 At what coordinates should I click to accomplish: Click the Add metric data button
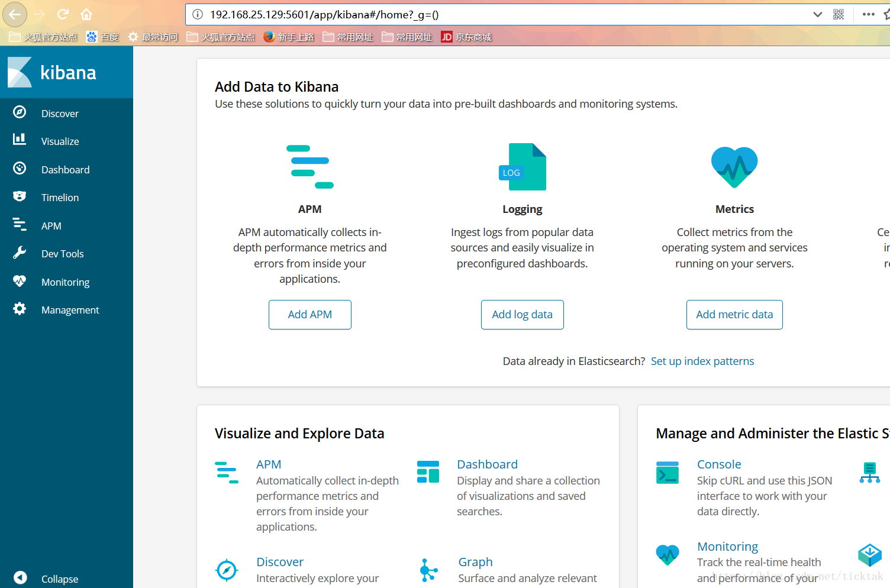[734, 315]
